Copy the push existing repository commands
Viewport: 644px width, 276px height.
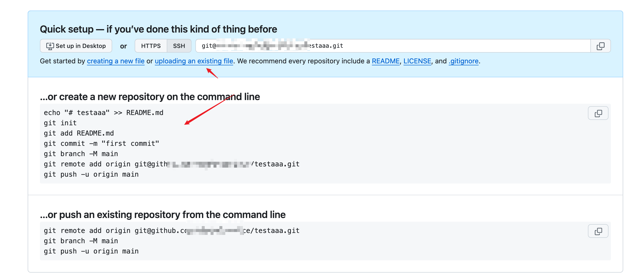click(598, 231)
